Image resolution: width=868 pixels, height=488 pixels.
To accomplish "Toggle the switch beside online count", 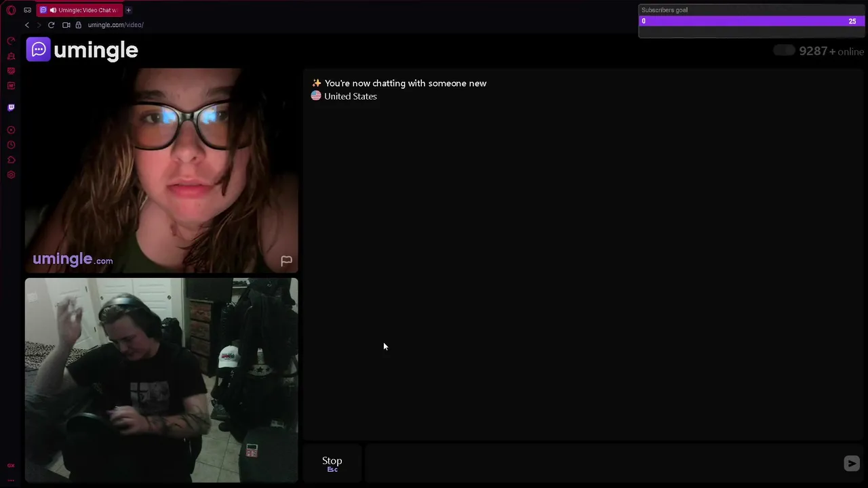I will tap(784, 50).
